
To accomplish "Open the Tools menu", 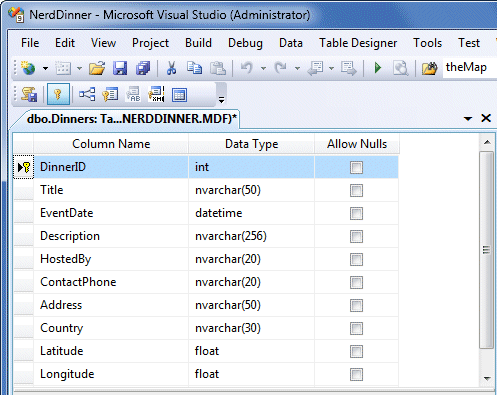I will [427, 43].
